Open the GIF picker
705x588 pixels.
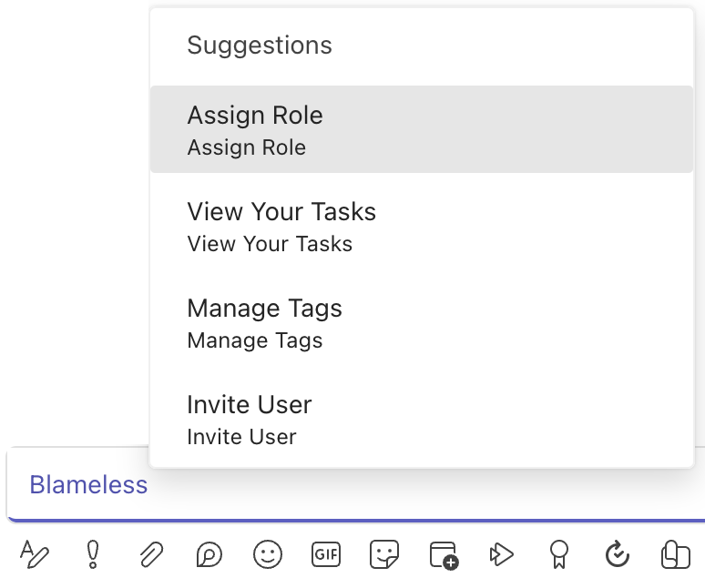click(x=326, y=554)
